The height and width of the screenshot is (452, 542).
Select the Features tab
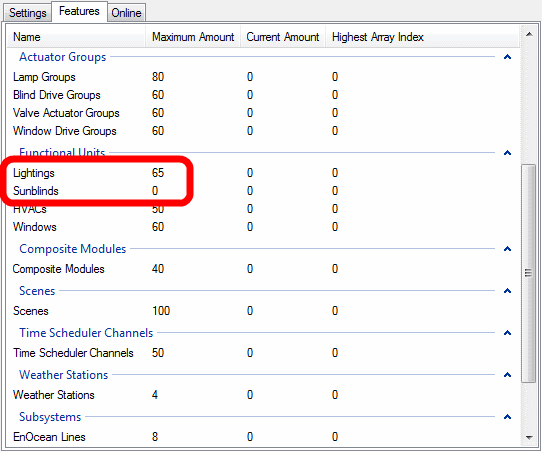pyautogui.click(x=79, y=11)
